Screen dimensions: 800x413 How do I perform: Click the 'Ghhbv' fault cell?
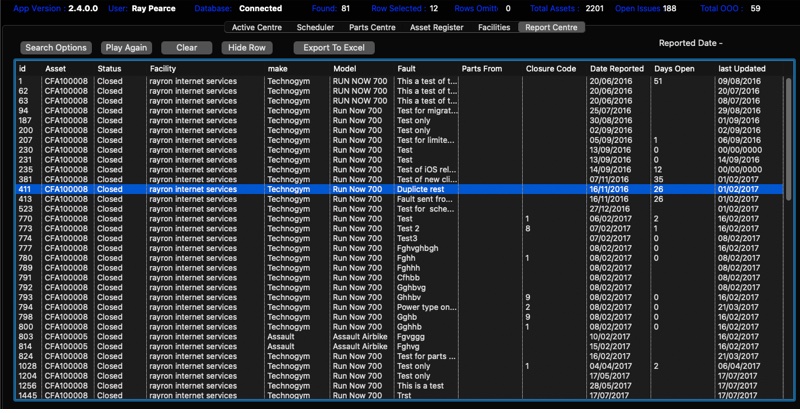409,297
